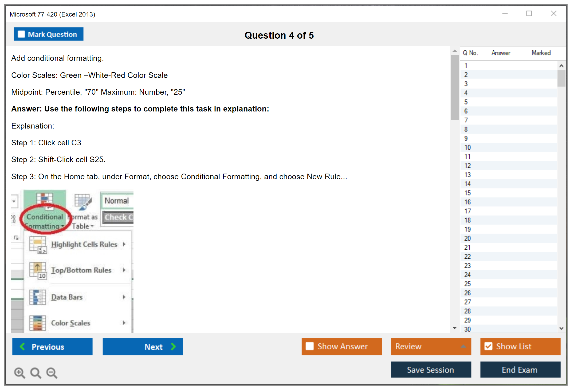This screenshot has width=574, height=392.
Task: Toggle the Show Answer checkbox
Action: [310, 346]
